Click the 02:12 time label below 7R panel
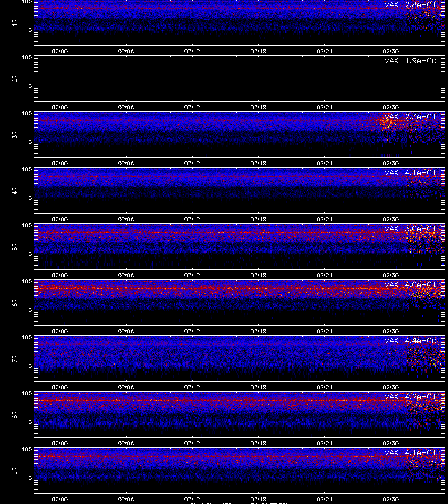The width and height of the screenshot is (448, 504). (192, 388)
